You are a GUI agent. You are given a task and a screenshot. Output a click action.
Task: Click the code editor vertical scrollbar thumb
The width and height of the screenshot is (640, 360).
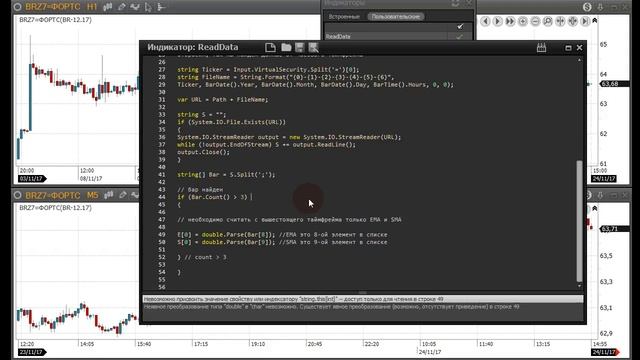(x=579, y=221)
